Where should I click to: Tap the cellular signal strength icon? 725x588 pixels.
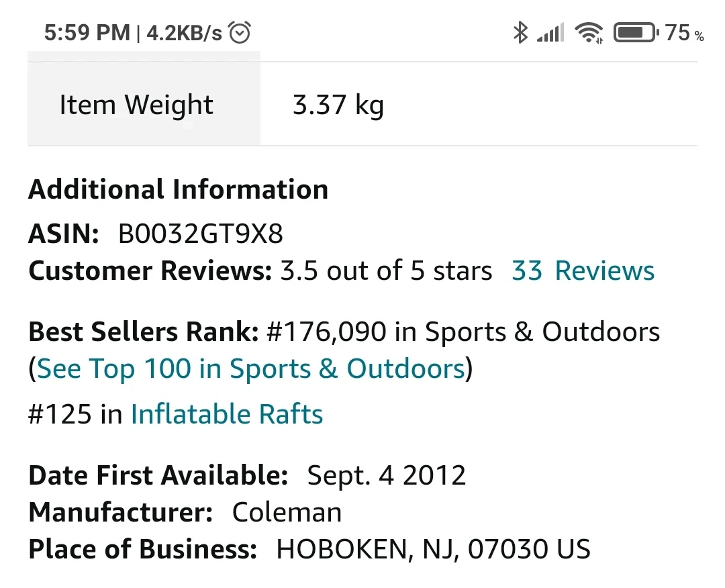tap(550, 32)
